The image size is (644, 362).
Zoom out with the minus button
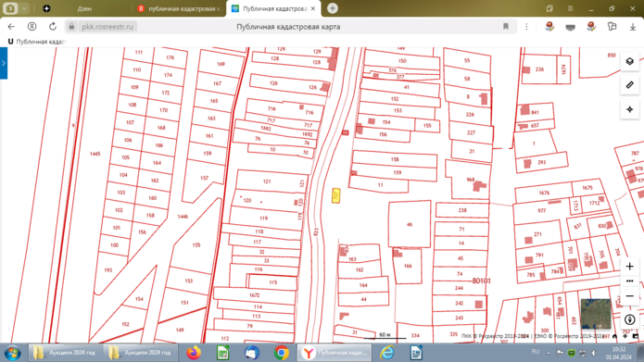629,296
